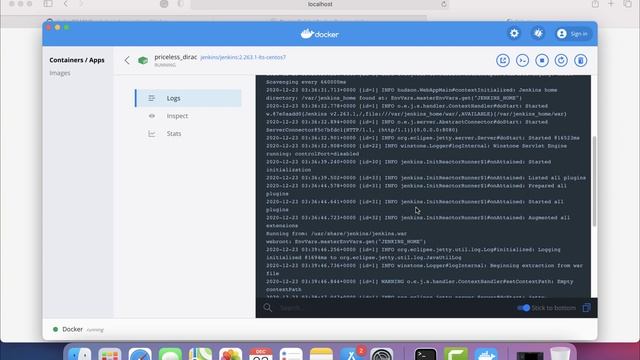Copy logs to clipboard icon
This screenshot has height=360, width=640.
[x=586, y=308]
